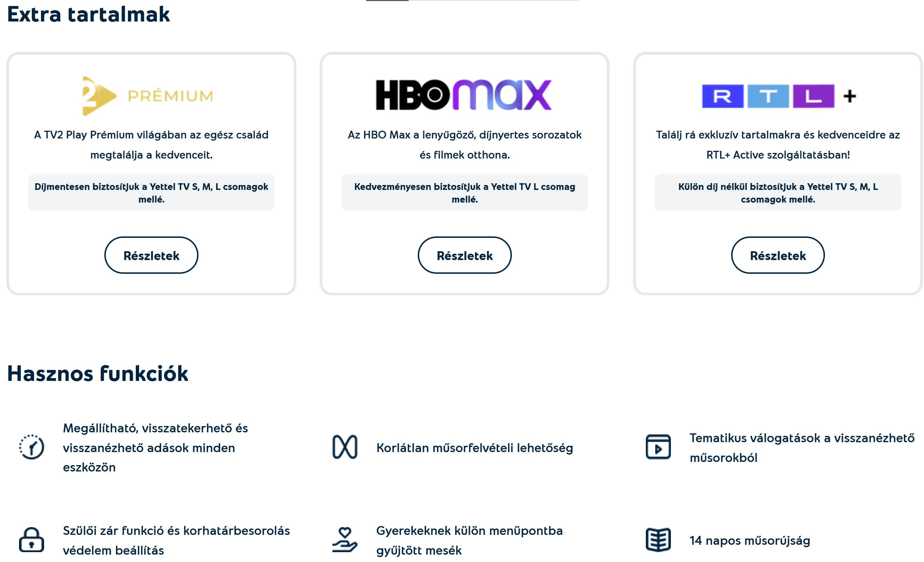Select the 'Külön díj nélkül' RTL+ note

click(x=777, y=193)
